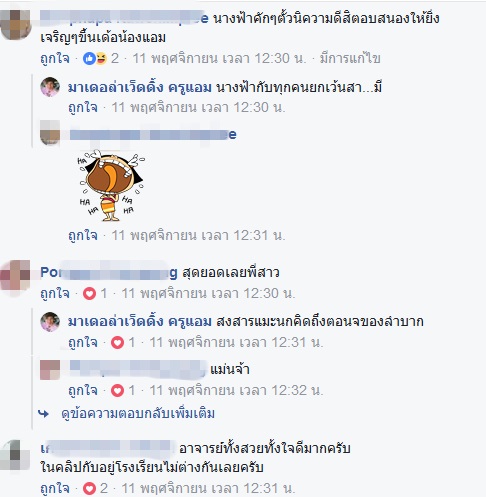The width and height of the screenshot is (486, 497).
Task: Click heart reaction under สงสารแมะนก reply
Action: click(117, 342)
